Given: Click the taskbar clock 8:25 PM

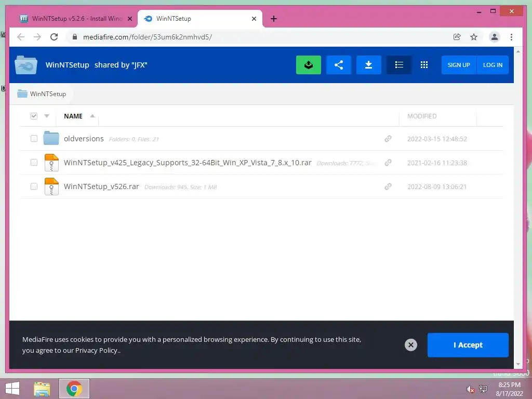Looking at the screenshot, I should tap(509, 385).
